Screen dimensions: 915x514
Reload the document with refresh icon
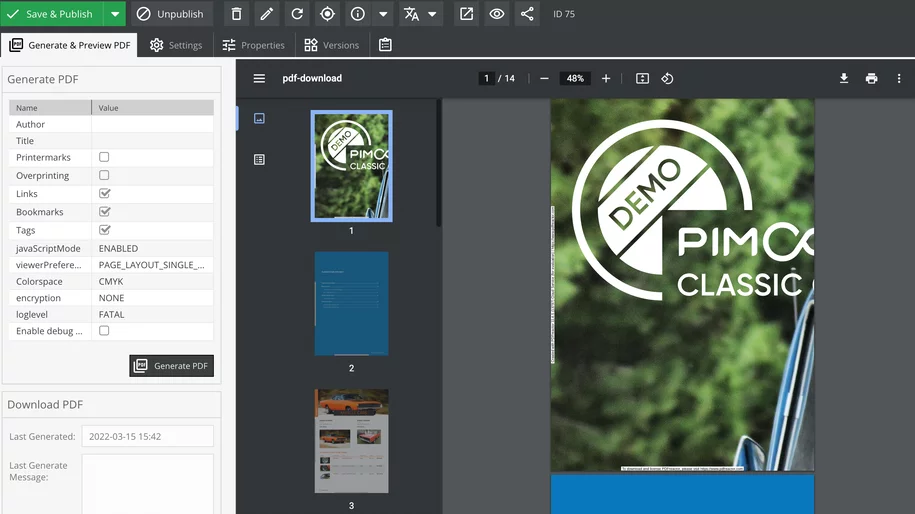coord(297,14)
